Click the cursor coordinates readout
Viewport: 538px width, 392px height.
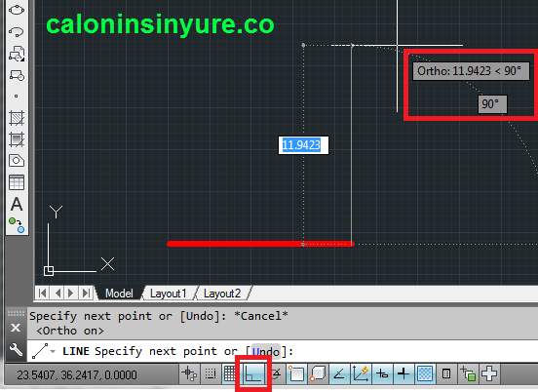coord(77,374)
